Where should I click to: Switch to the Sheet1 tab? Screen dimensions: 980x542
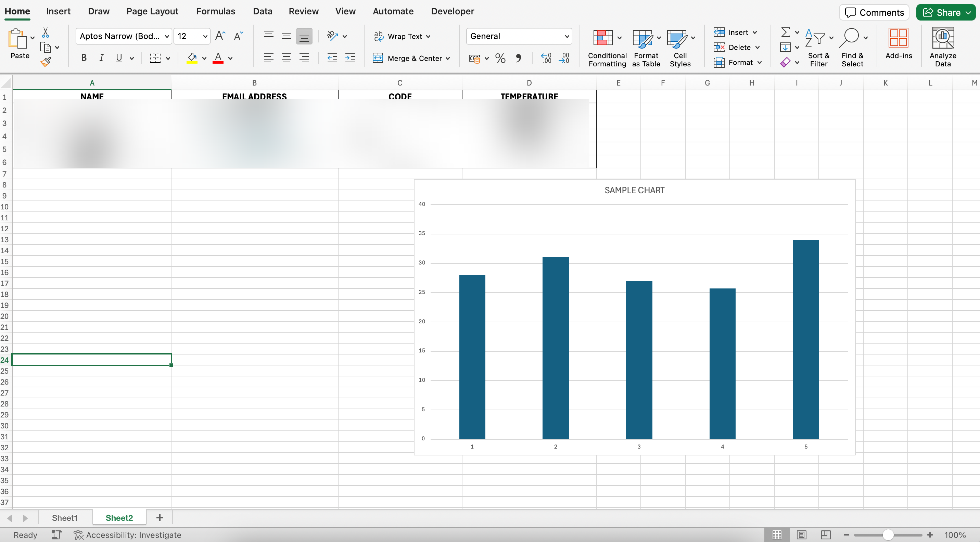coord(65,517)
